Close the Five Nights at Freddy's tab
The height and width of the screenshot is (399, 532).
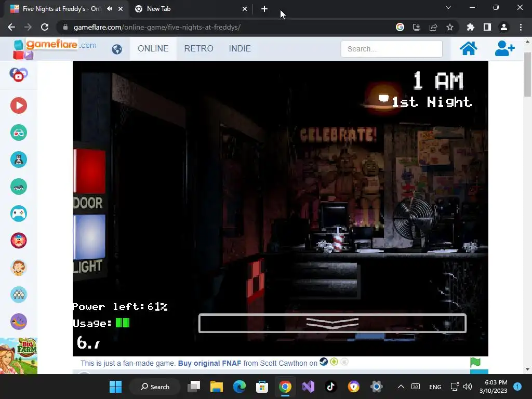[121, 9]
